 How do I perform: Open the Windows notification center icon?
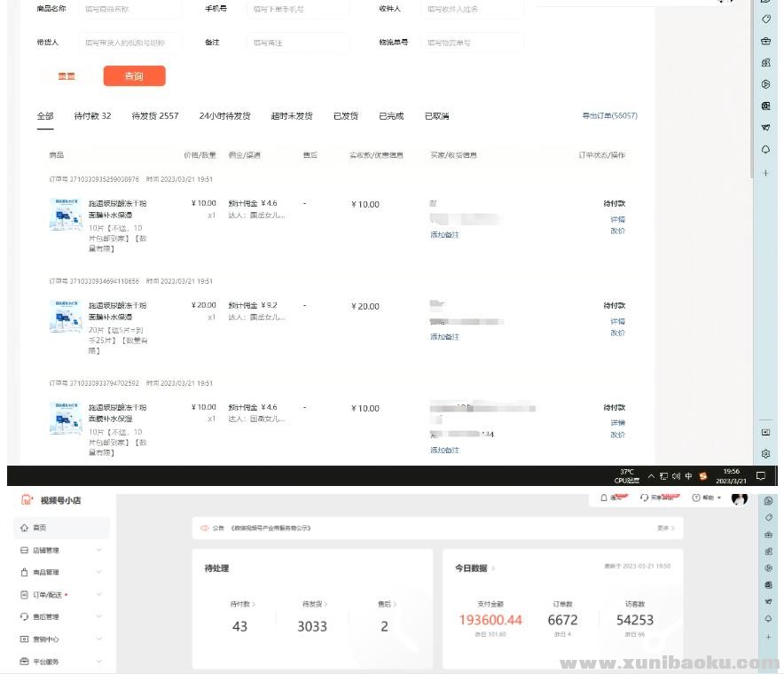(760, 475)
